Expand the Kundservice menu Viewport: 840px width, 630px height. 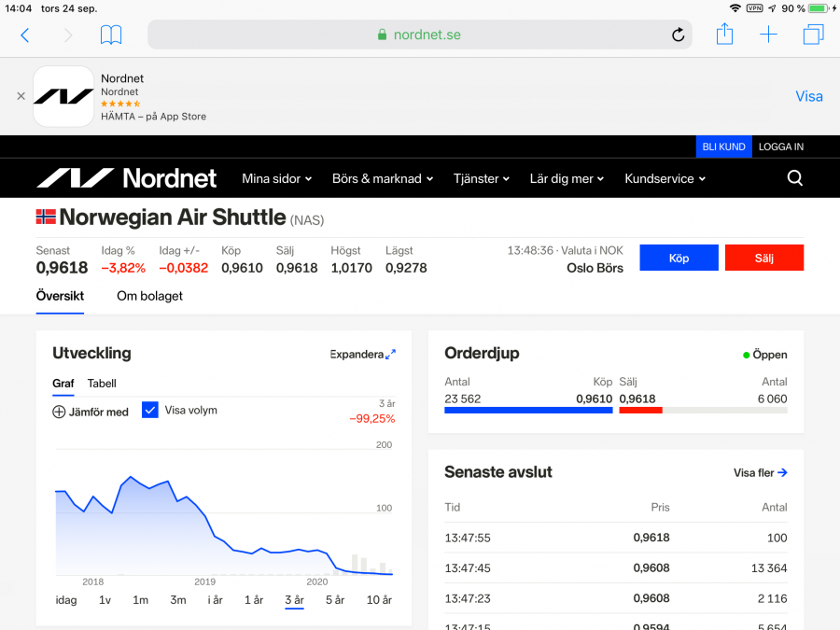(665, 178)
